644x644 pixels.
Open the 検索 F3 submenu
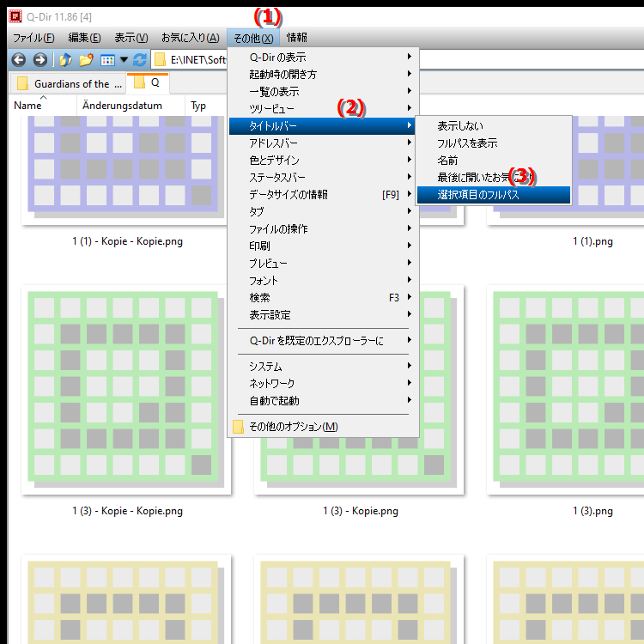click(x=323, y=298)
